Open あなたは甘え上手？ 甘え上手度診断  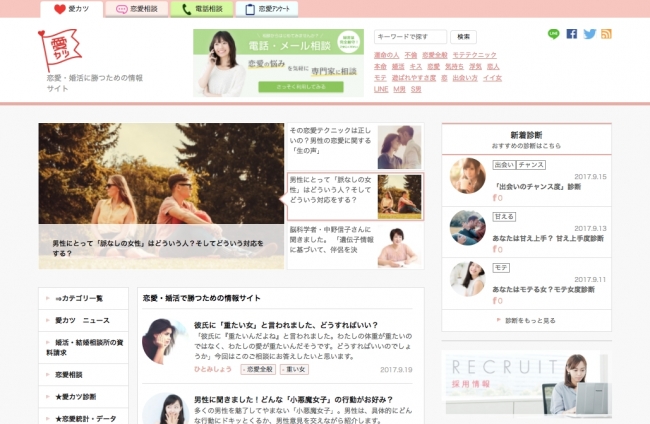pos(548,238)
